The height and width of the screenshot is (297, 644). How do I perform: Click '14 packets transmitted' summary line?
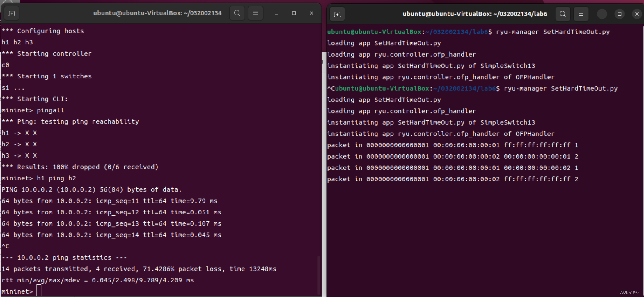139,269
